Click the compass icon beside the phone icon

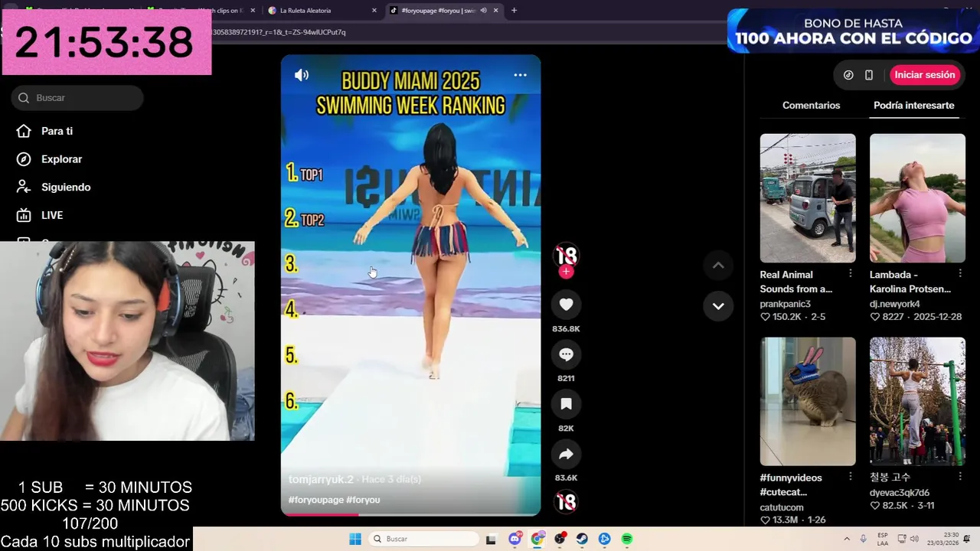848,75
